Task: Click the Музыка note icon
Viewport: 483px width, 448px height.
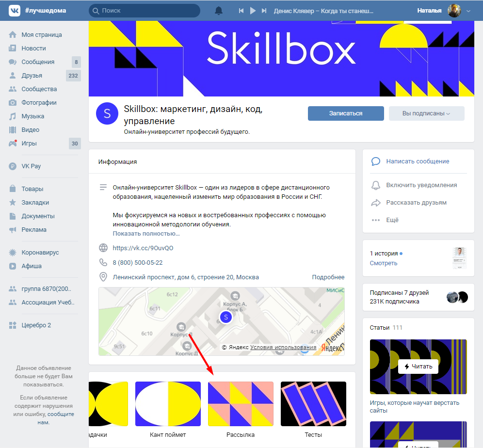Action: [x=13, y=116]
